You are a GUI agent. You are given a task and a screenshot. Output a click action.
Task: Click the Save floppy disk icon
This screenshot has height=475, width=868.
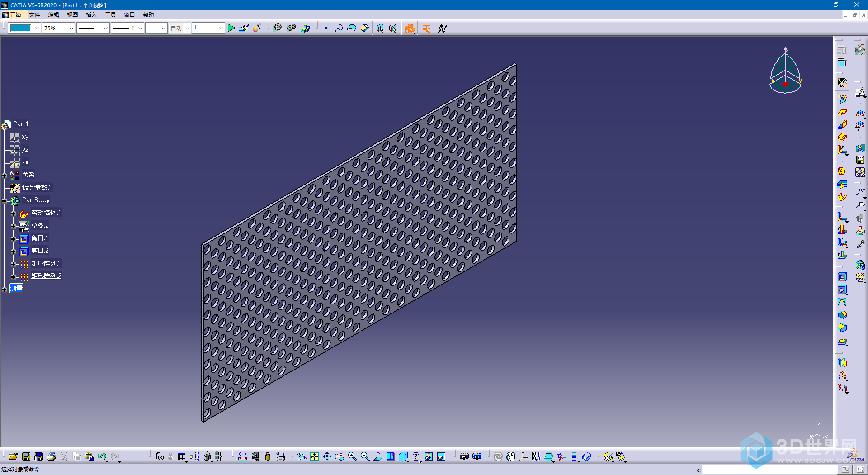click(26, 456)
